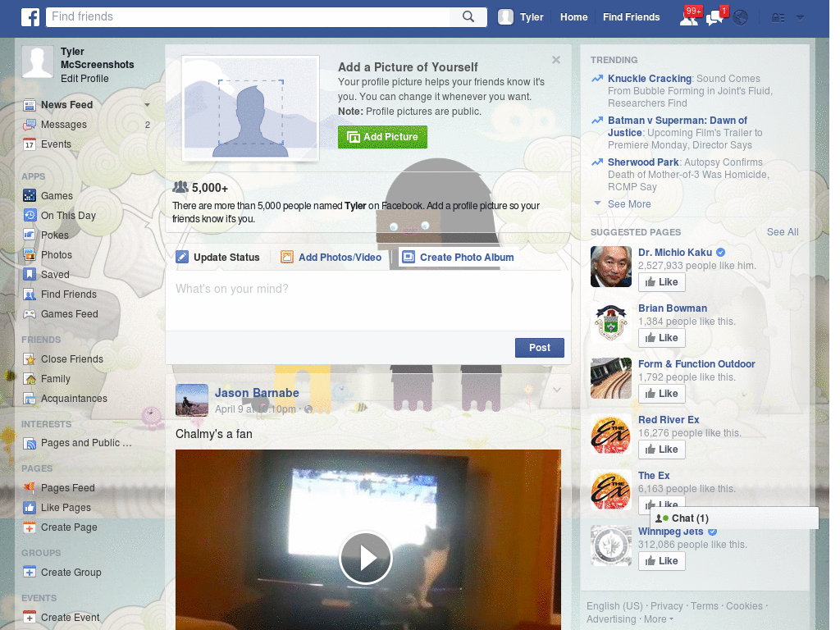Click the blue Post button
This screenshot has height=630, width=840.
coord(540,348)
